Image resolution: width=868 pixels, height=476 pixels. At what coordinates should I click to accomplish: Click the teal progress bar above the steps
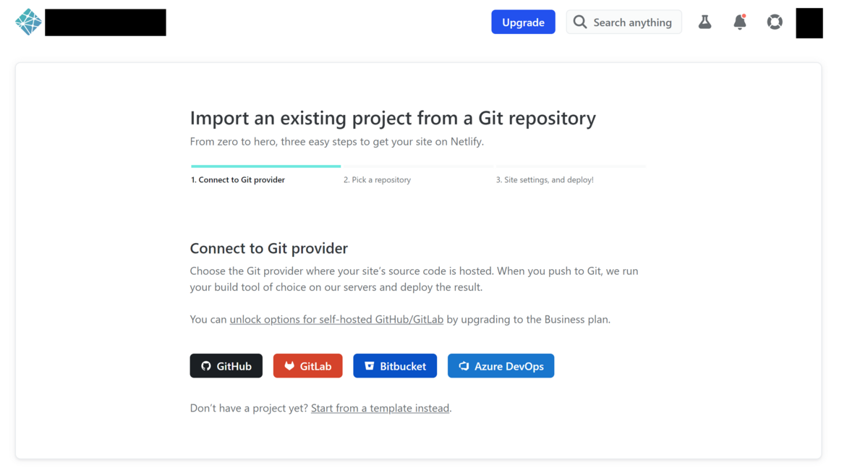[x=265, y=166]
